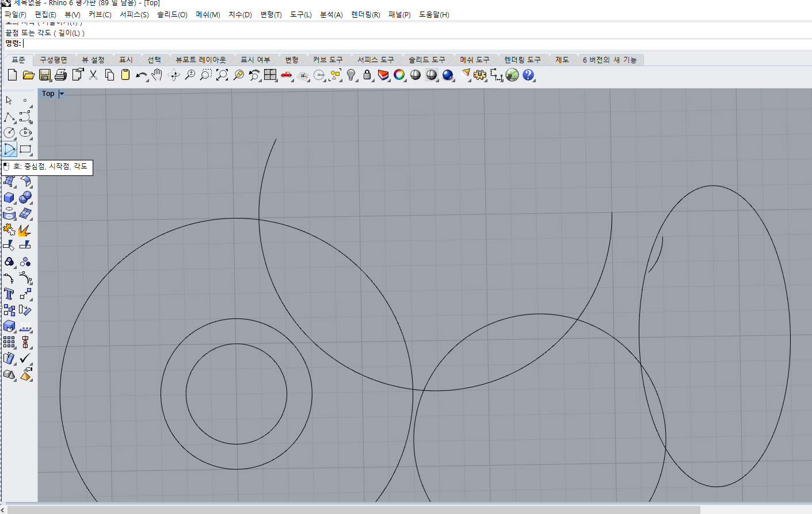Select the blue Box solid tool
This screenshot has width=812, height=514.
pyautogui.click(x=9, y=197)
